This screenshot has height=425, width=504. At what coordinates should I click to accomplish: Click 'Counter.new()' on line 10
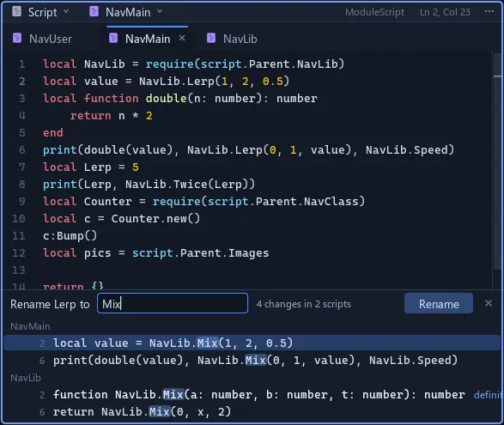click(156, 219)
